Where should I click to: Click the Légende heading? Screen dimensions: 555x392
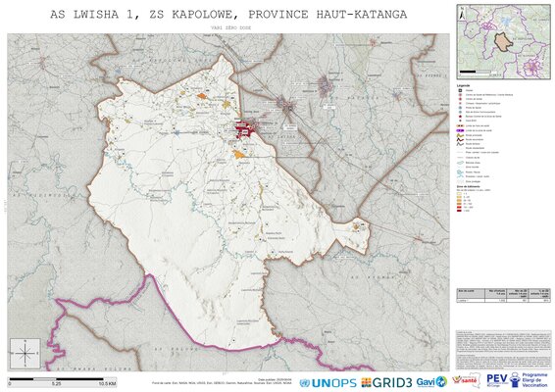point(464,85)
